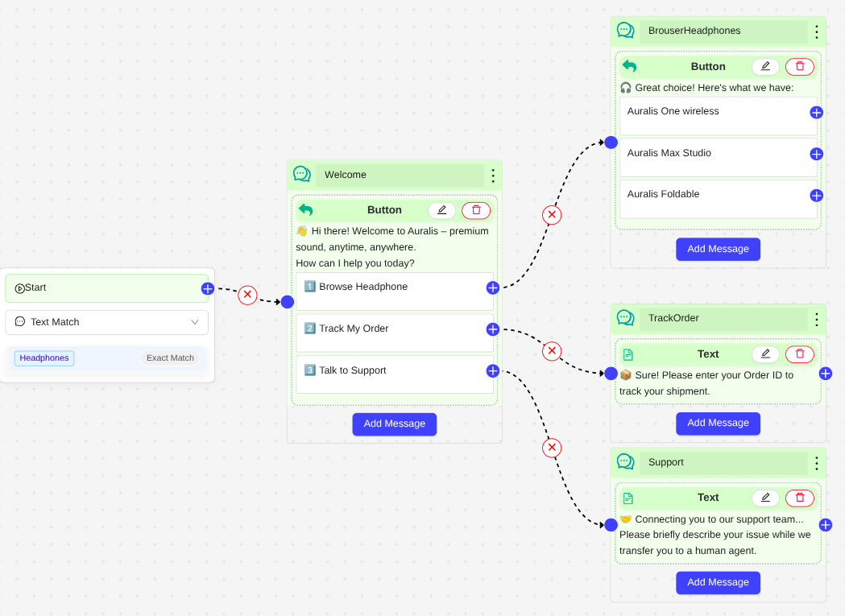
Task: Edit the Support text message
Action: (x=765, y=498)
